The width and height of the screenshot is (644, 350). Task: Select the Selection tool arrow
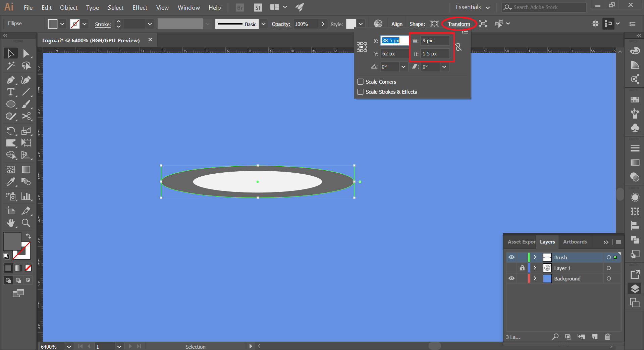tap(11, 53)
